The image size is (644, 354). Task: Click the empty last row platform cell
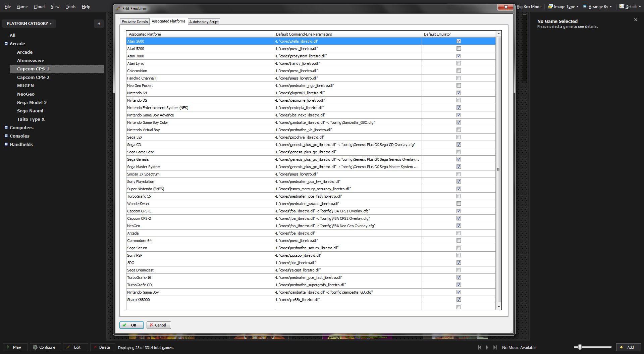(x=200, y=307)
